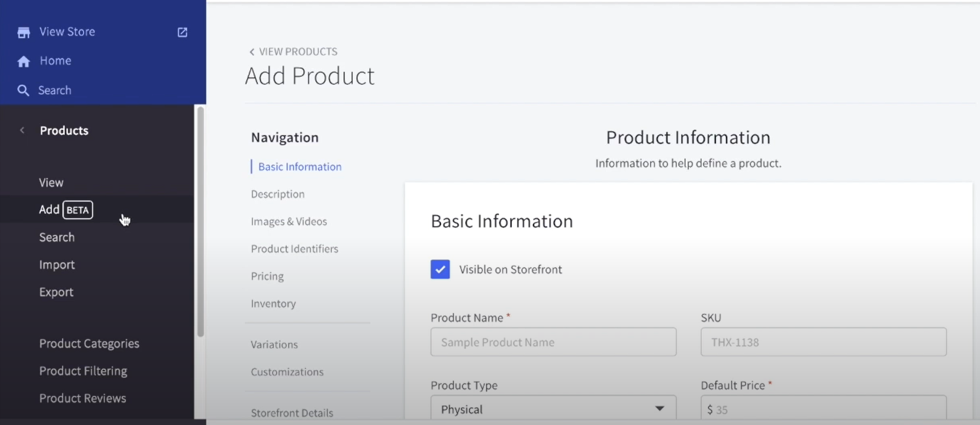
Task: Open the View products menu item
Action: [51, 182]
